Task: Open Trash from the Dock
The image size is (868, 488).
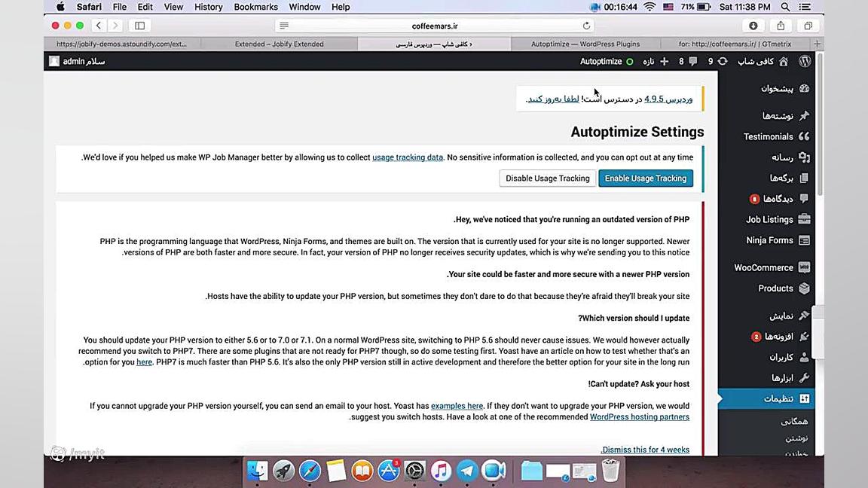Action: [x=610, y=471]
